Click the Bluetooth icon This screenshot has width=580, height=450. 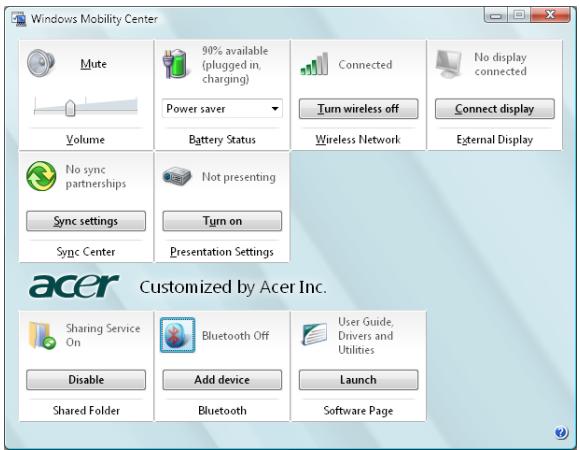click(x=178, y=335)
